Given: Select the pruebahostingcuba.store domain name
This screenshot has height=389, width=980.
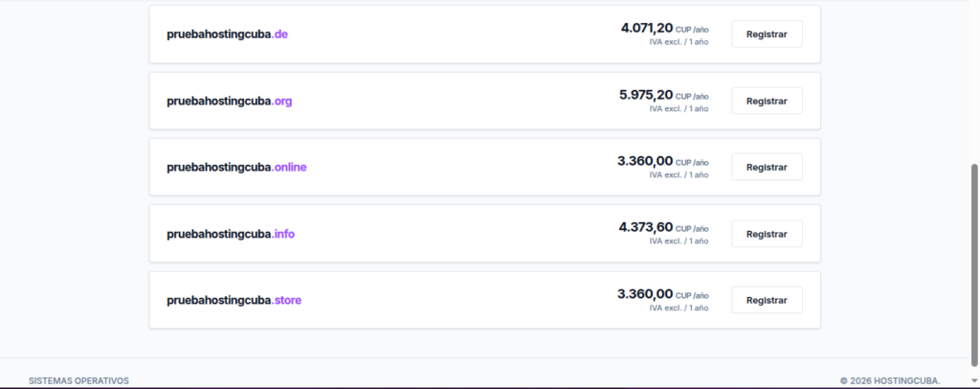Looking at the screenshot, I should click(x=234, y=301).
